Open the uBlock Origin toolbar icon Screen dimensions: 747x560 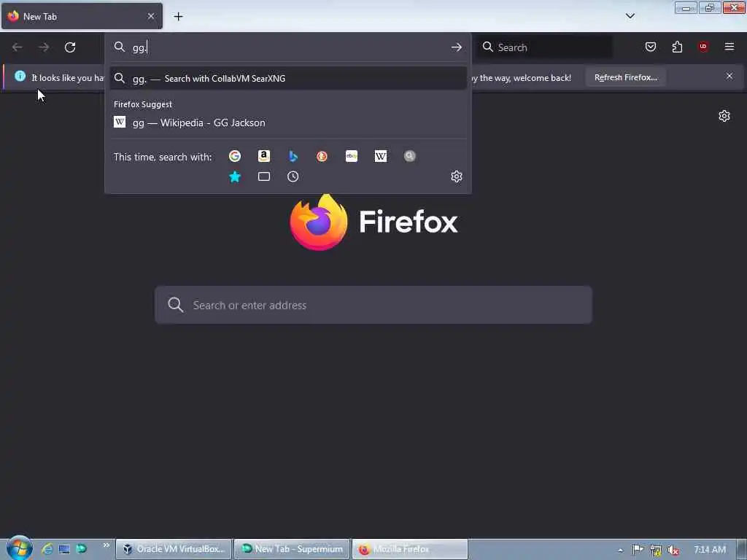[703, 47]
